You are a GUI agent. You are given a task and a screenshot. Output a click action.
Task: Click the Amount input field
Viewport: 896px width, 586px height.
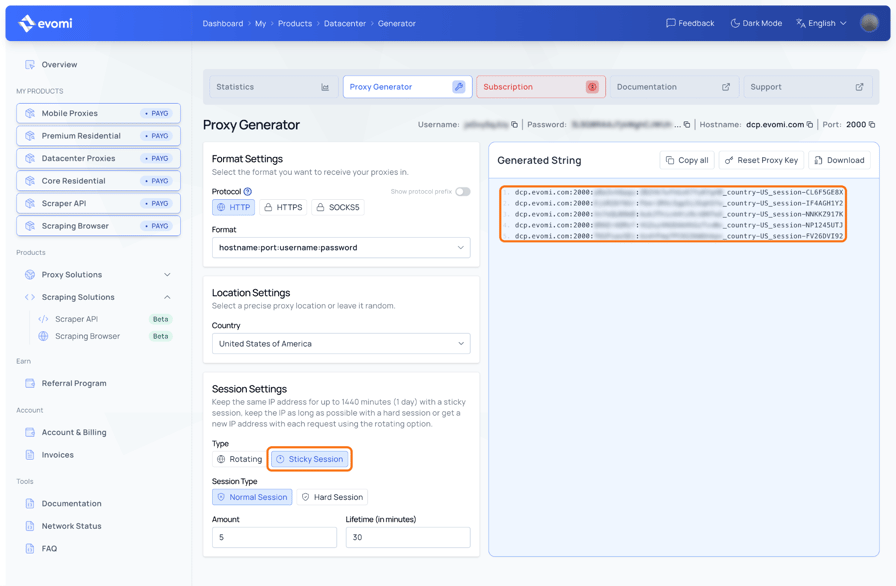[274, 537]
